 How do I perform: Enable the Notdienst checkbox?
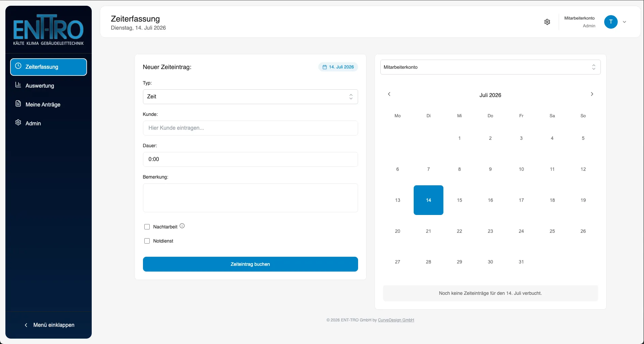point(147,241)
